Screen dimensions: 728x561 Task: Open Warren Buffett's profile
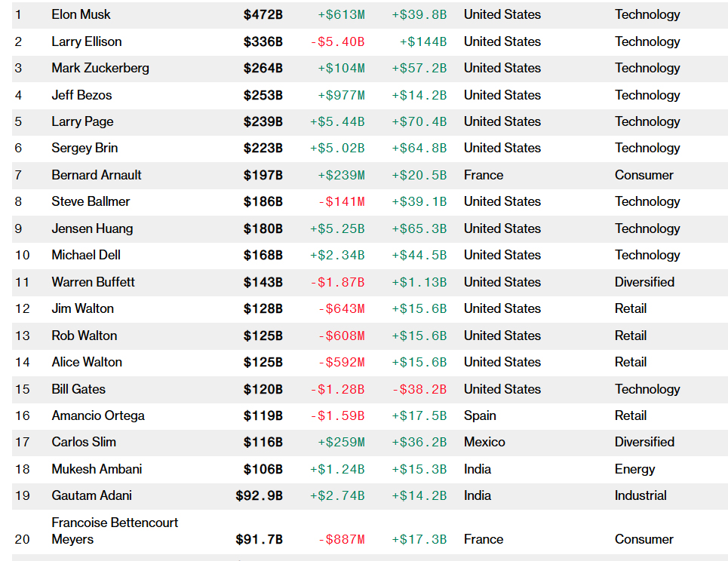click(93, 282)
